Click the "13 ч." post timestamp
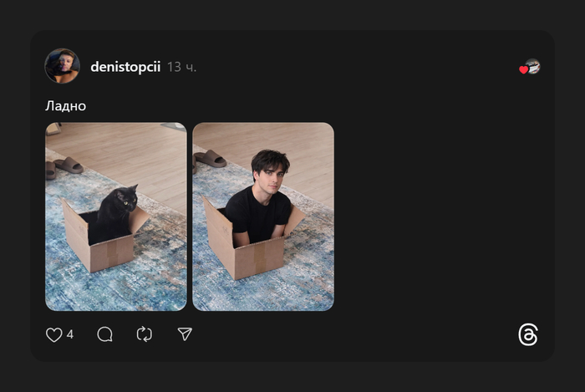Screen dimensions: 585x392 (x=182, y=67)
